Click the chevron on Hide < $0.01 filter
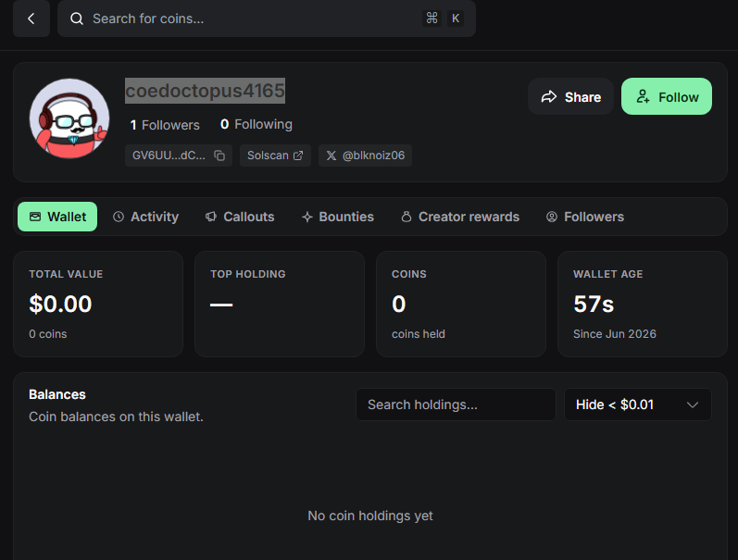The height and width of the screenshot is (560, 738). point(693,404)
